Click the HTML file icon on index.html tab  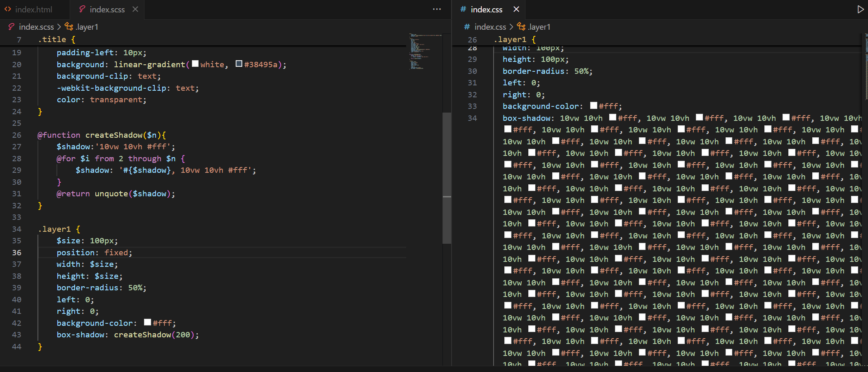pyautogui.click(x=8, y=9)
